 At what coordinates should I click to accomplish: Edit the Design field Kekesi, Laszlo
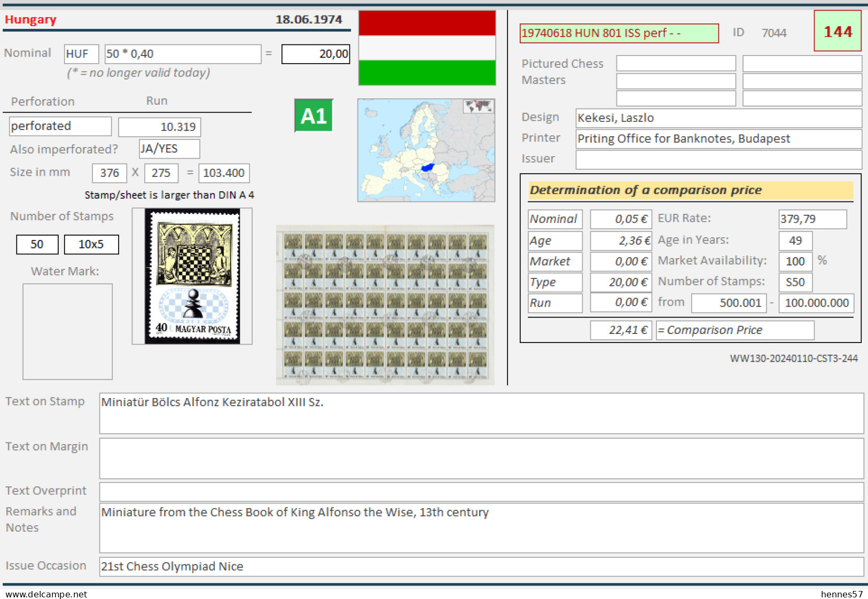(718, 118)
